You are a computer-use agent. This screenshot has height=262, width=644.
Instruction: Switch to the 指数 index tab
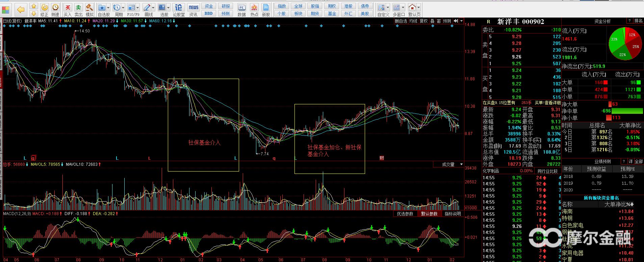(x=282, y=6)
